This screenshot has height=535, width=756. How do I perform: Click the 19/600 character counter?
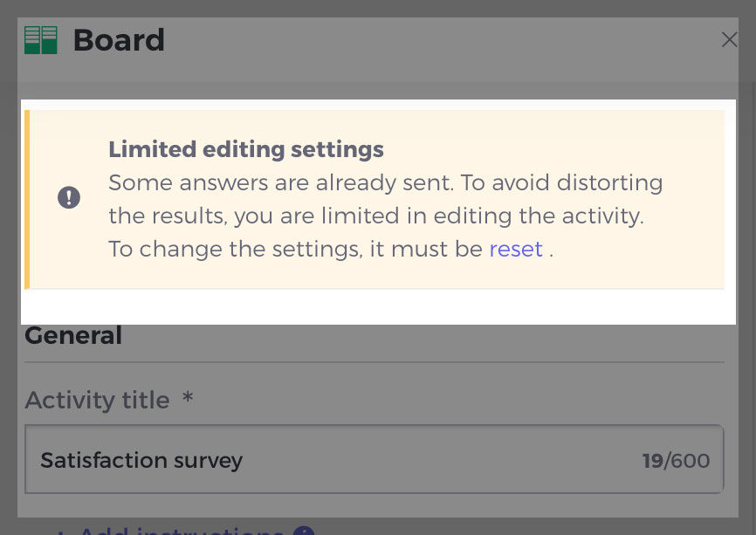(x=676, y=461)
